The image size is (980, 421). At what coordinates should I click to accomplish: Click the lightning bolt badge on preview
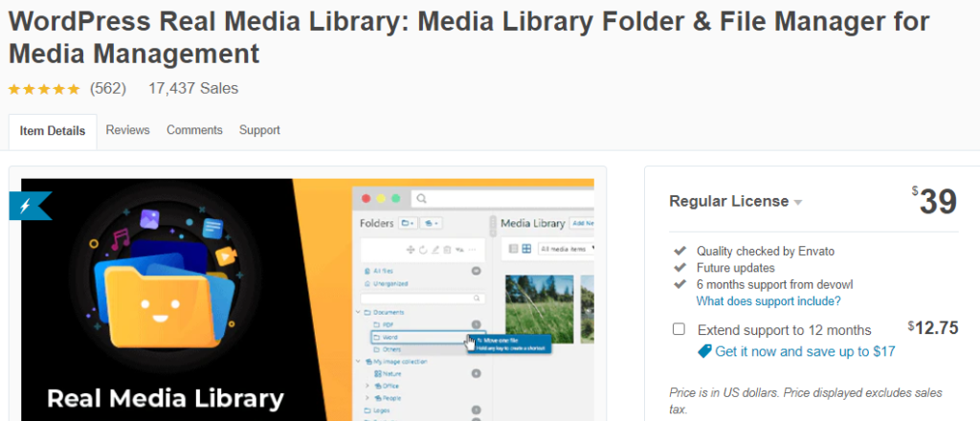coord(30,206)
